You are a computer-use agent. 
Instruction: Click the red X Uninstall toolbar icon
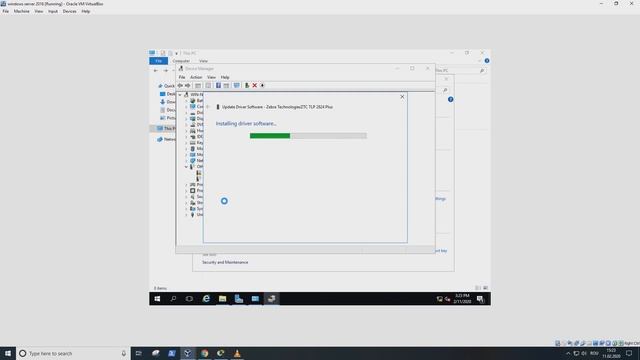[254, 85]
